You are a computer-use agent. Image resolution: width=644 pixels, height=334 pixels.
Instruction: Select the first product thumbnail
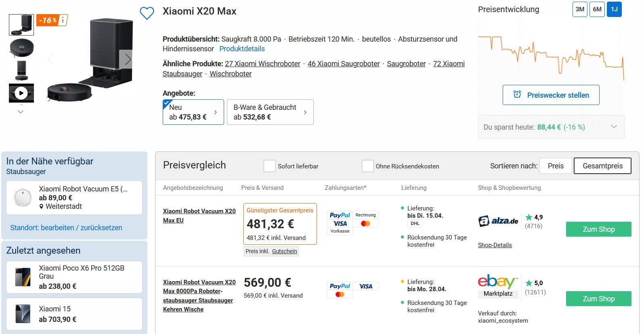tap(21, 25)
